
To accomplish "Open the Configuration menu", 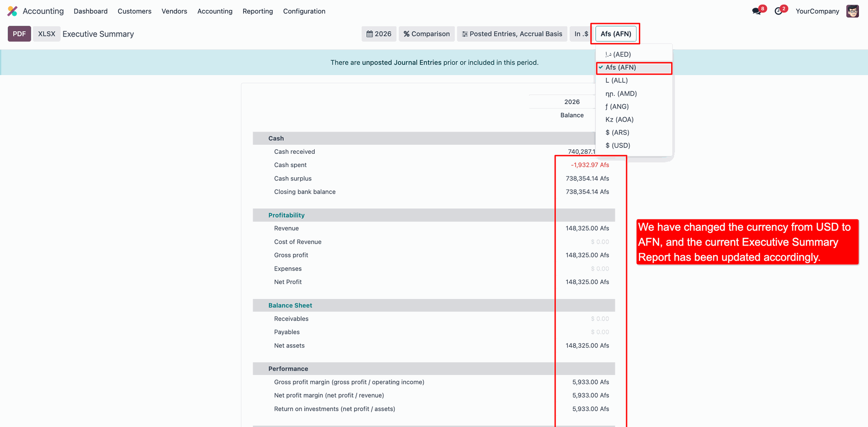I will 304,11.
